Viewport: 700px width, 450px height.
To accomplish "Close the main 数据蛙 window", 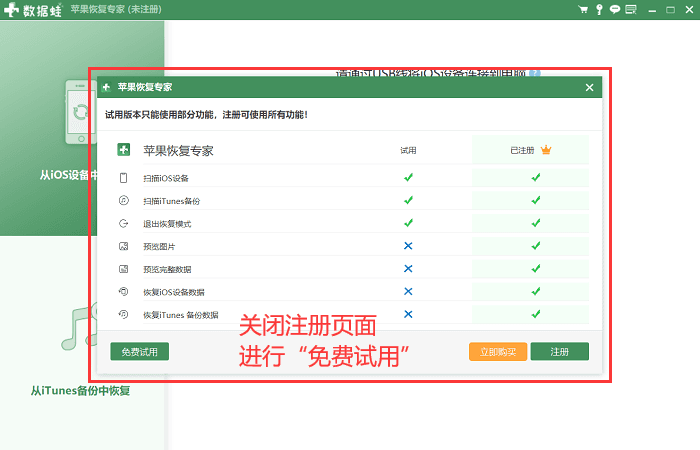I will pos(689,9).
